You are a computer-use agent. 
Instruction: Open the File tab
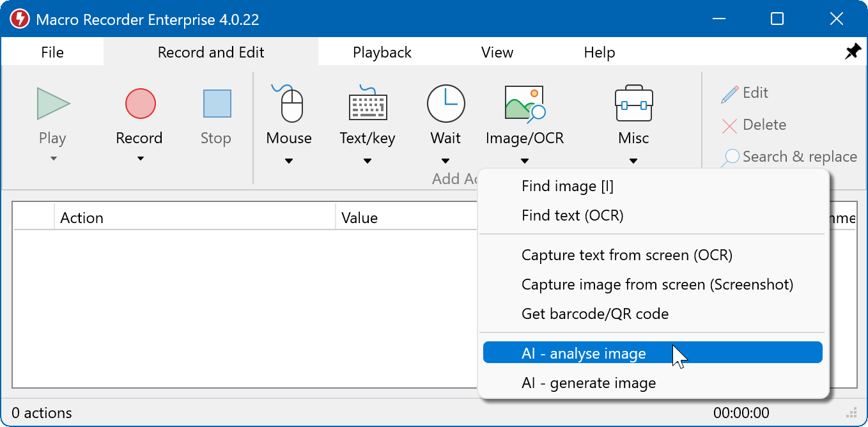(52, 52)
